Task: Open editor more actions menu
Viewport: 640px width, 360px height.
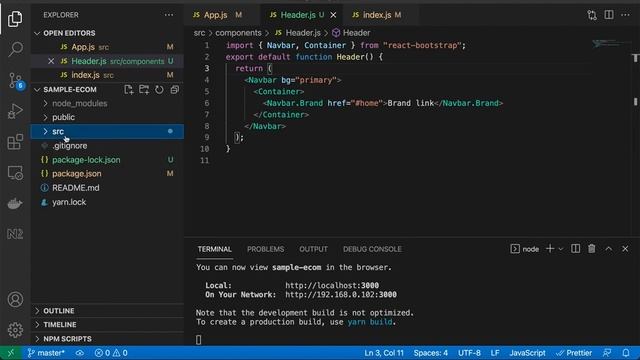Action: 625,15
